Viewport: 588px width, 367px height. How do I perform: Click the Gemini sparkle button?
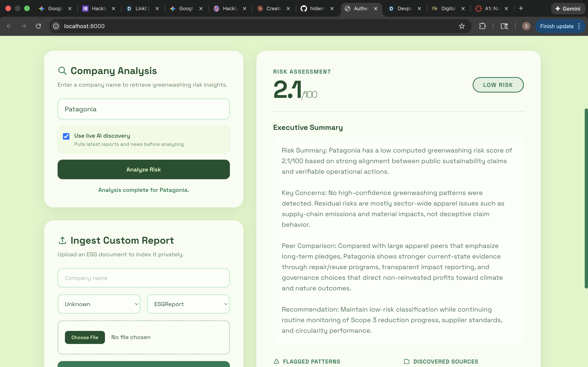(568, 9)
